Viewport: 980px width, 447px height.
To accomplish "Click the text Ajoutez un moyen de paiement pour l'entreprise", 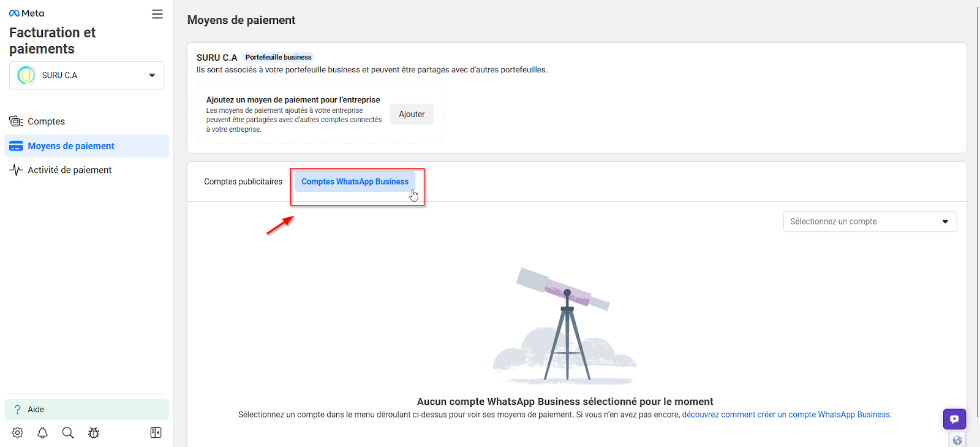I will click(293, 100).
